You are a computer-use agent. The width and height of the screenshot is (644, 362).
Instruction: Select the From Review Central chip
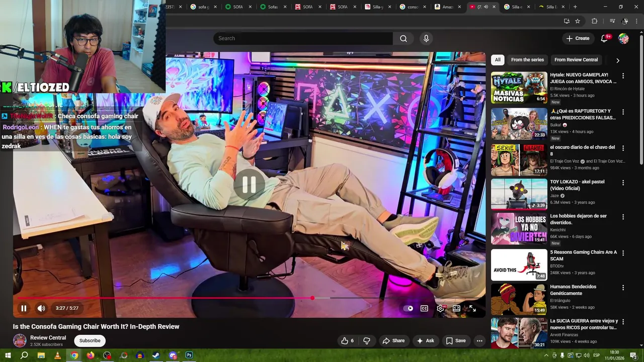click(x=576, y=60)
